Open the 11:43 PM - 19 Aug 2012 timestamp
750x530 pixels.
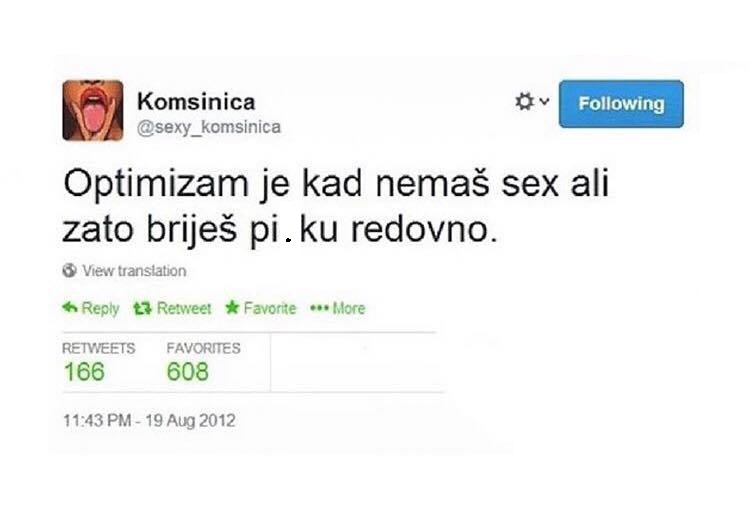(149, 420)
